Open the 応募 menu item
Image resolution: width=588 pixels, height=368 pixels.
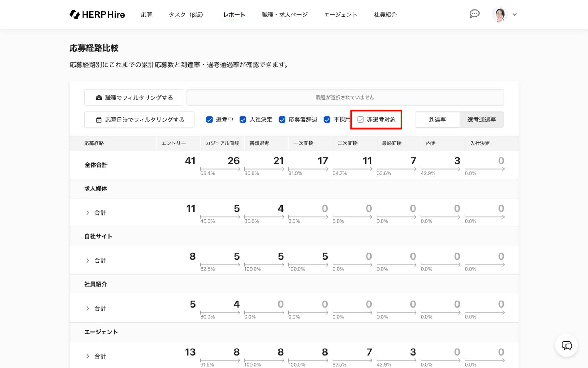[x=146, y=15]
